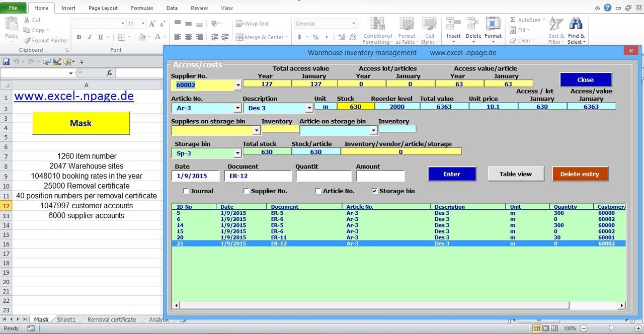Click the yellow Mask button

click(x=81, y=123)
